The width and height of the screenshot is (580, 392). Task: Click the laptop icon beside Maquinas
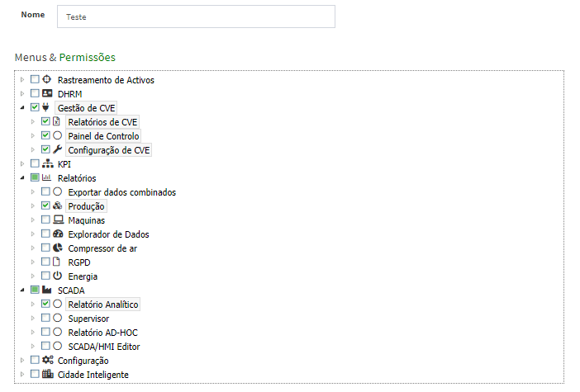pyautogui.click(x=58, y=220)
